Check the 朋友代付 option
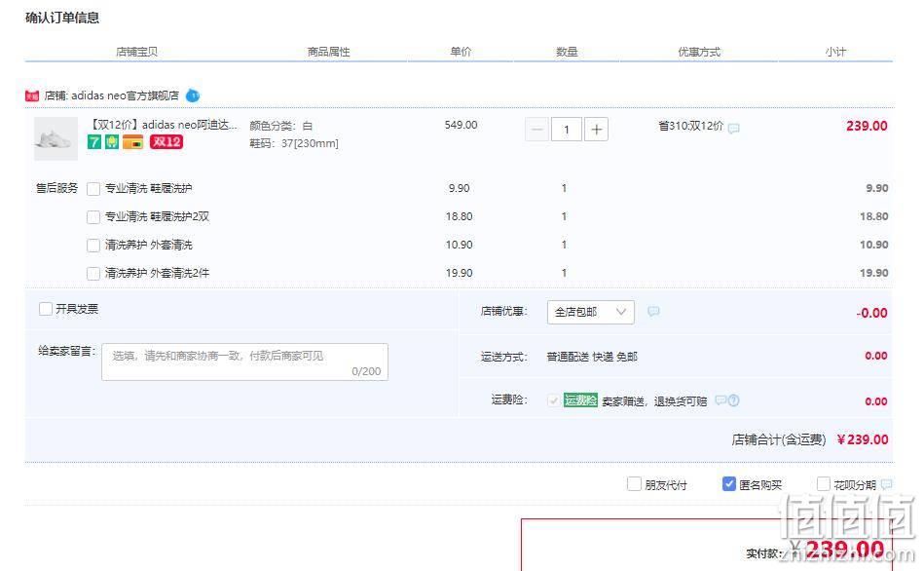 tap(634, 484)
